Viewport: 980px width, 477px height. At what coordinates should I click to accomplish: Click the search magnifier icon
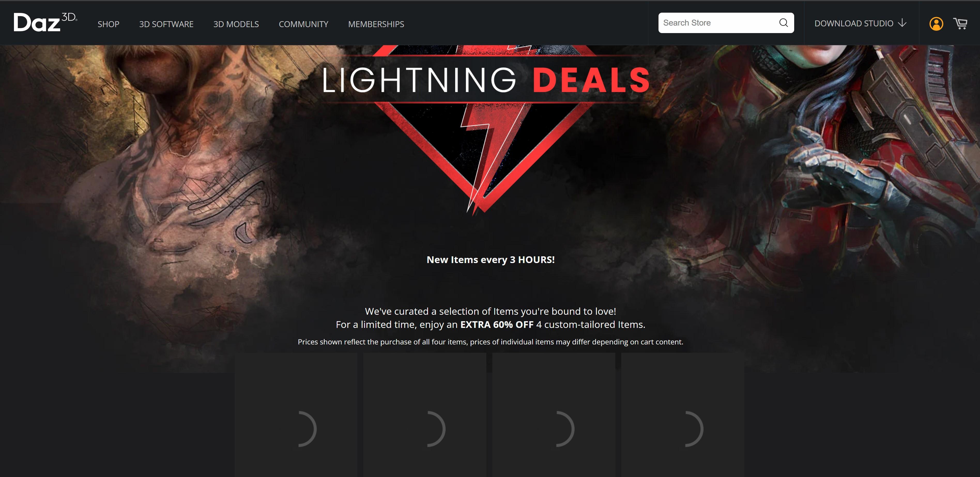pos(783,23)
